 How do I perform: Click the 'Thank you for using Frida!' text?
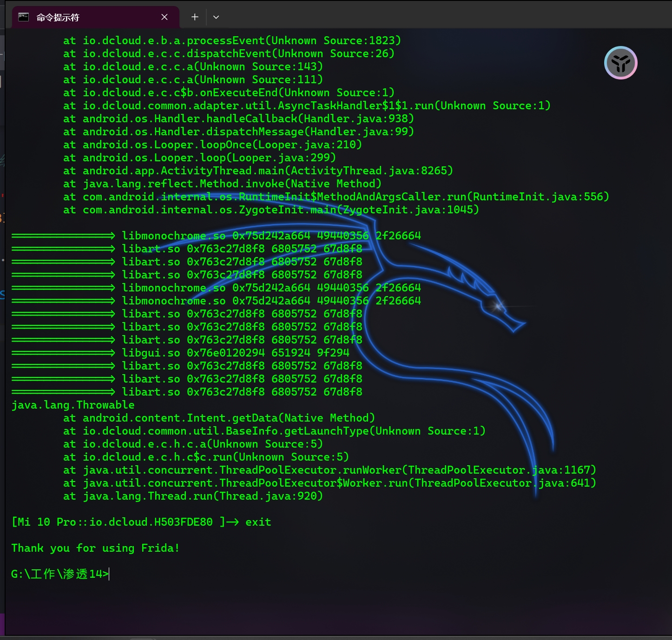[x=95, y=548]
